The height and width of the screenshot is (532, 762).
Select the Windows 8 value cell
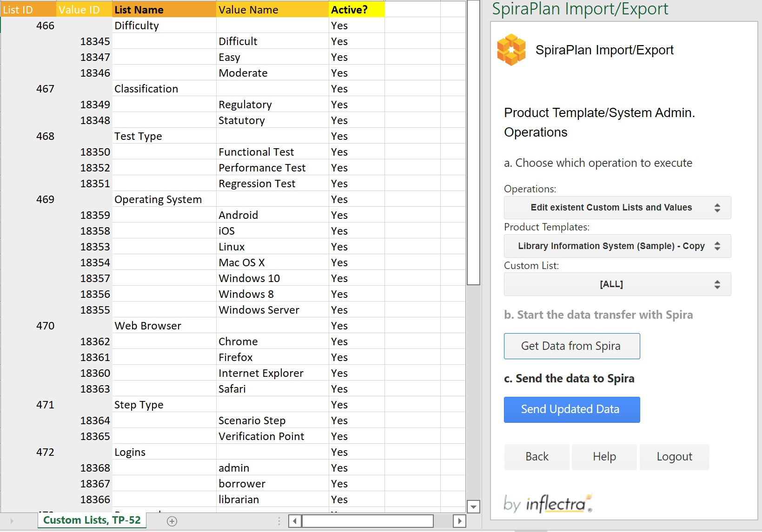(x=272, y=294)
